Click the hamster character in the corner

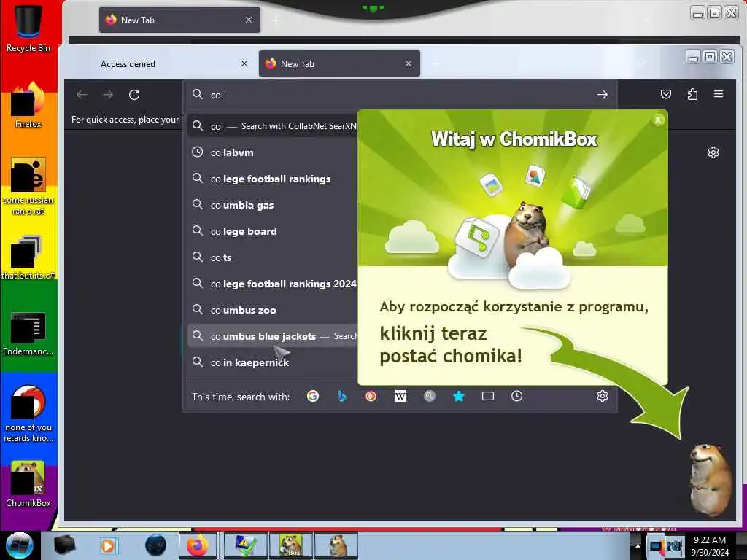tap(710, 478)
